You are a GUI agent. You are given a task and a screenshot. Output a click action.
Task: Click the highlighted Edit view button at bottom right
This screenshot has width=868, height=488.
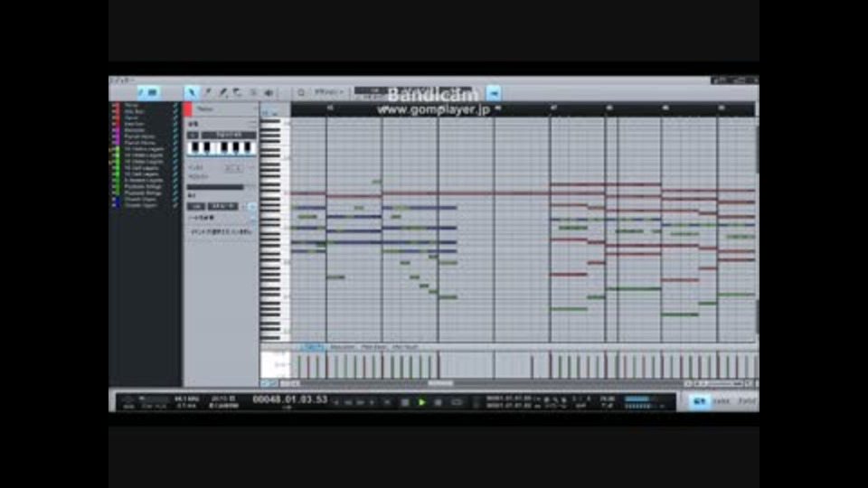coord(699,401)
